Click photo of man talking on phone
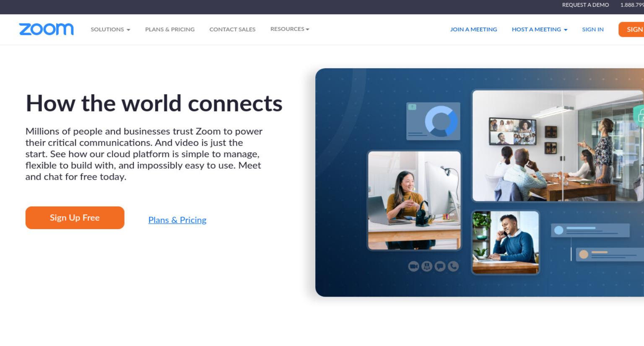Viewport: 644px width, 346px height. pyautogui.click(x=505, y=243)
